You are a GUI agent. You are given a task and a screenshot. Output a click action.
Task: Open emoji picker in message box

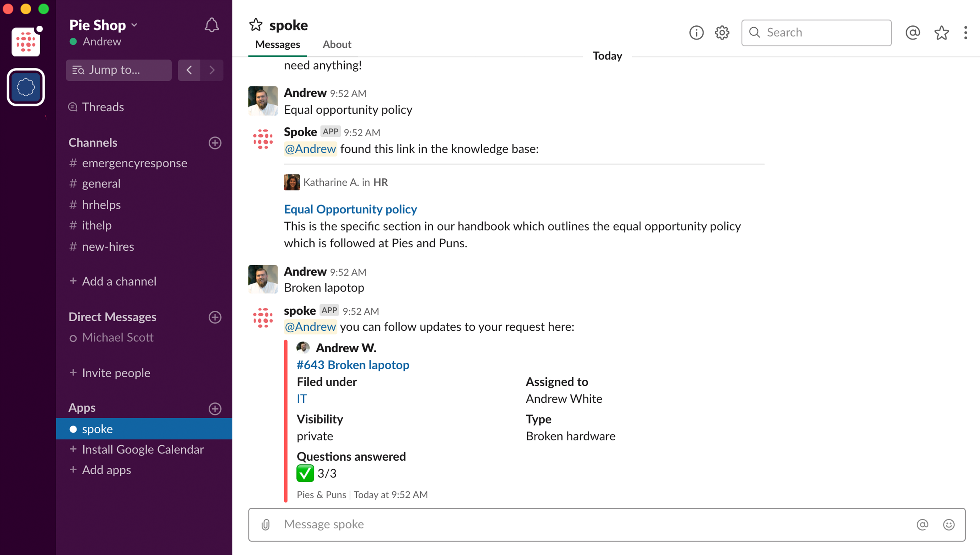948,525
